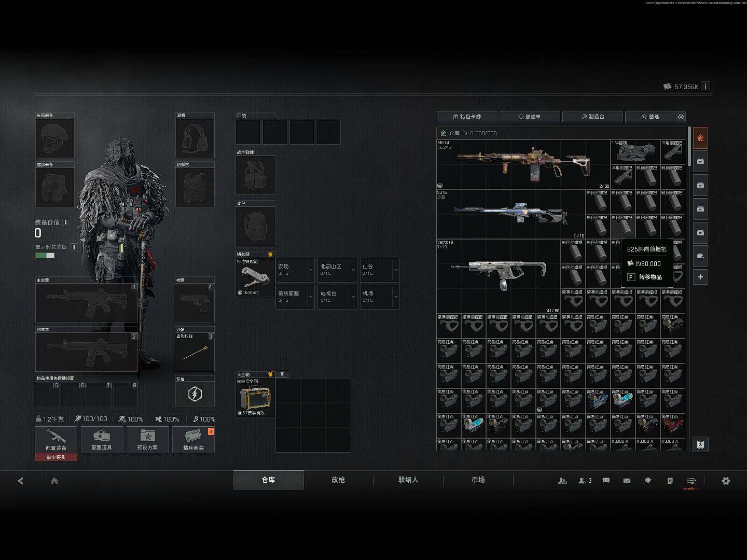Click the 配置装备 equipment button
This screenshot has height=560, width=747.
pyautogui.click(x=56, y=440)
